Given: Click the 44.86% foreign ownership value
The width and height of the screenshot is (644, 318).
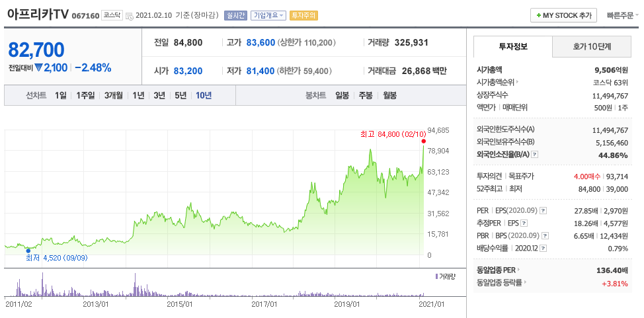Looking at the screenshot, I should [614, 155].
